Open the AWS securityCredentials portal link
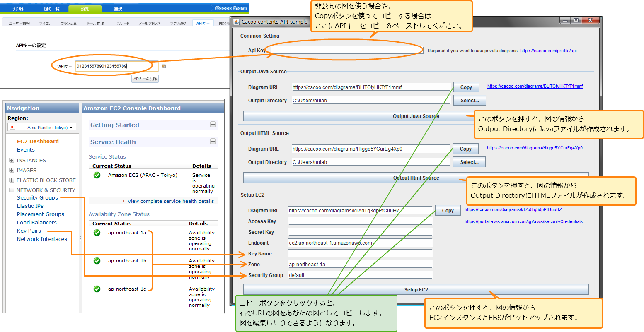This screenshot has width=644, height=332. coord(523,222)
